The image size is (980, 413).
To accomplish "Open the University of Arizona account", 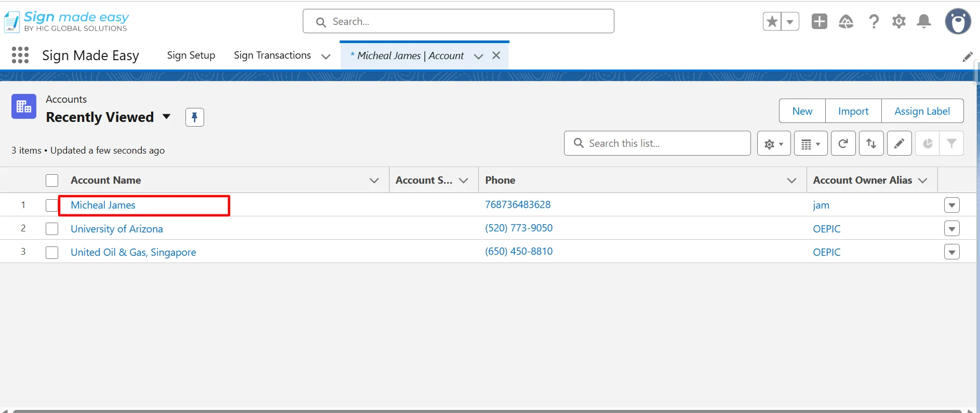I will click(x=117, y=229).
